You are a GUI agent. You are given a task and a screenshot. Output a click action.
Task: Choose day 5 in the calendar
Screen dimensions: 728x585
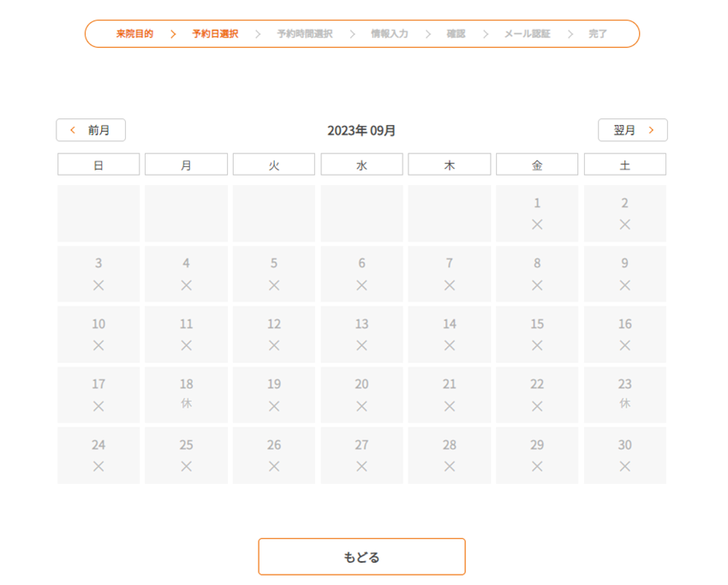[274, 274]
